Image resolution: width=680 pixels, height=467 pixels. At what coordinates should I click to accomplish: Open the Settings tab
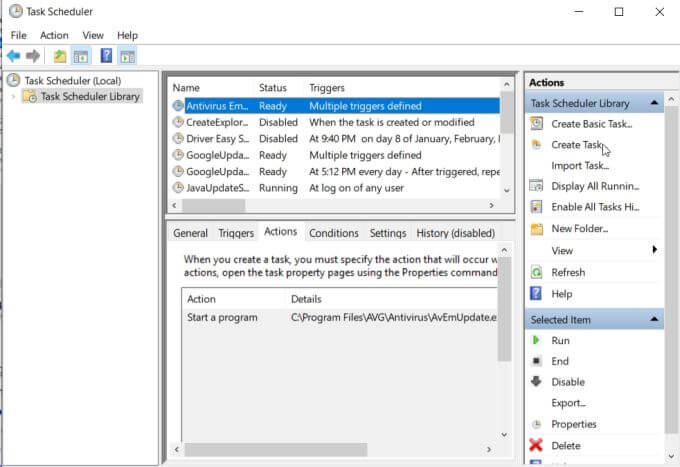click(x=388, y=233)
